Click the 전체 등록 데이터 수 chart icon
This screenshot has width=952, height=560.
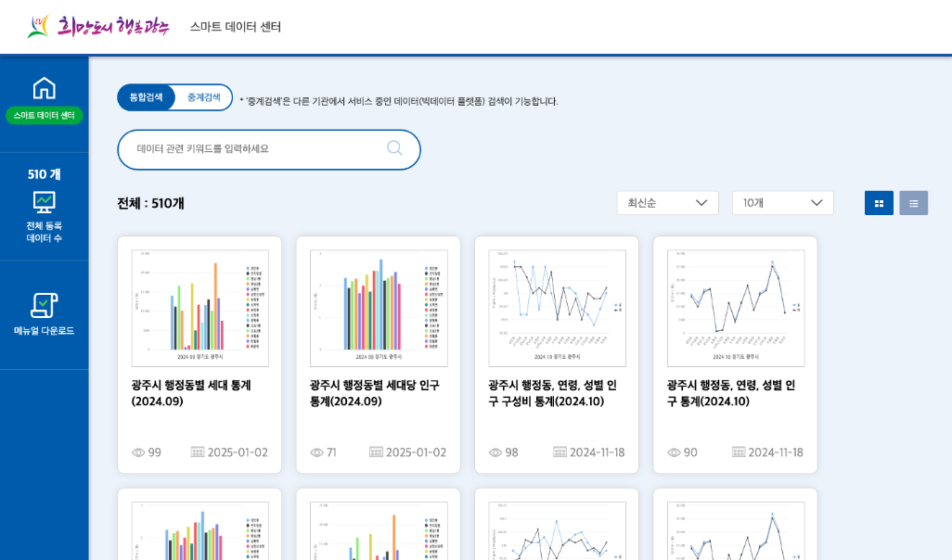pyautogui.click(x=44, y=201)
